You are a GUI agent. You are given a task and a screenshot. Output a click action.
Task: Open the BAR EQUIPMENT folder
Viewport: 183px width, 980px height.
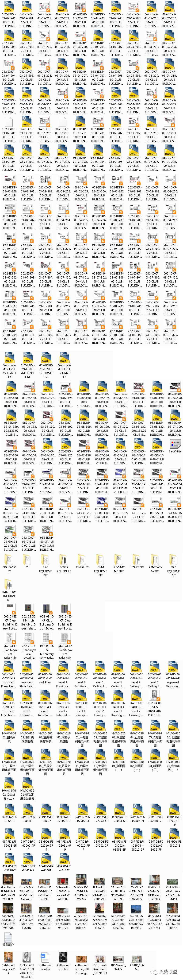click(x=46, y=564)
